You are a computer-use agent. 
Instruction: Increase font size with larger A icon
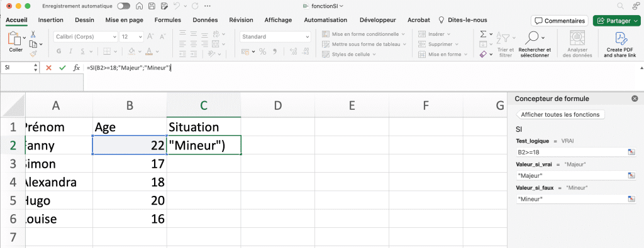(x=150, y=36)
